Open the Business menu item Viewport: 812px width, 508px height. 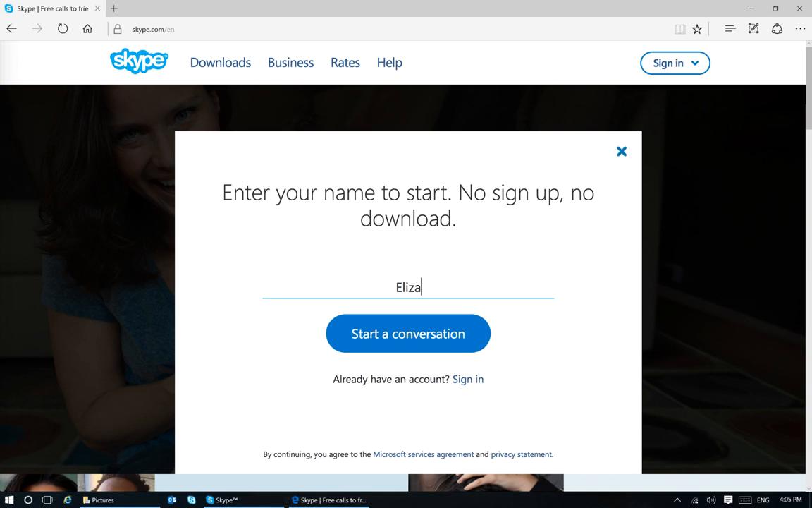click(x=290, y=62)
